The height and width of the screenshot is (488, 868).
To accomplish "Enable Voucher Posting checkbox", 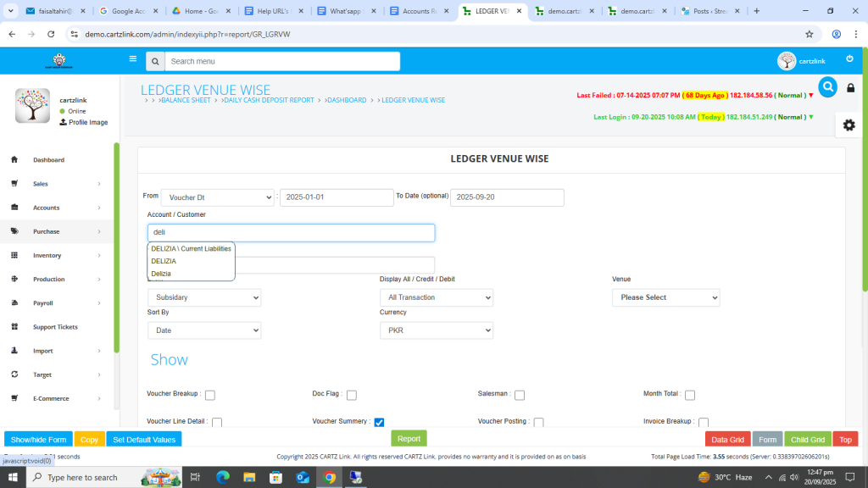I will pyautogui.click(x=538, y=422).
